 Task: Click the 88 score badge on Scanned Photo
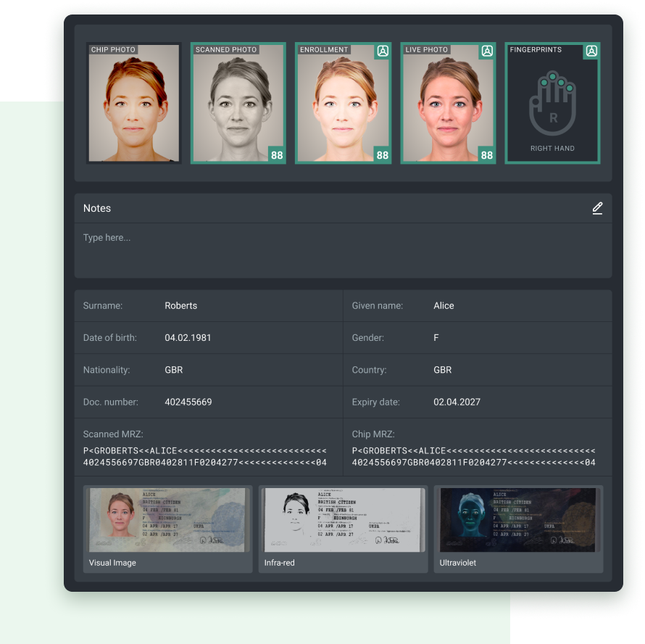click(x=277, y=155)
